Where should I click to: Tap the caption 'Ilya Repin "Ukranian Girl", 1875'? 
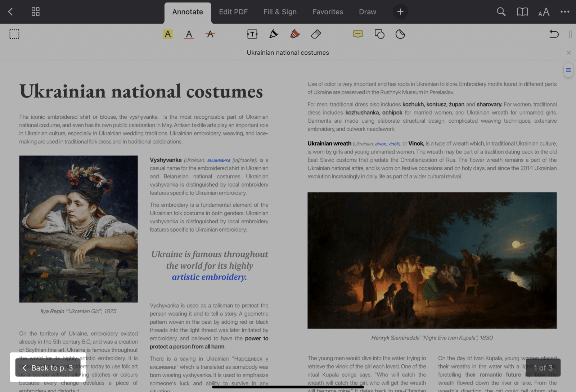click(78, 311)
